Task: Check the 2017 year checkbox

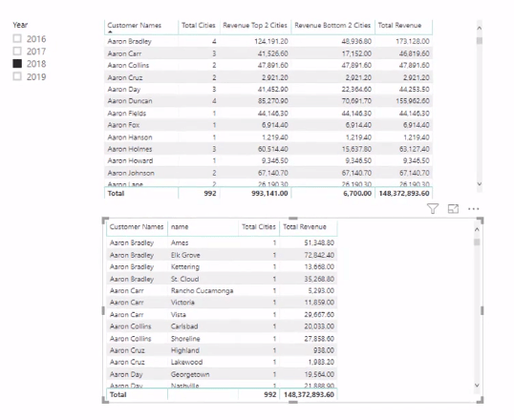Action: (17, 52)
